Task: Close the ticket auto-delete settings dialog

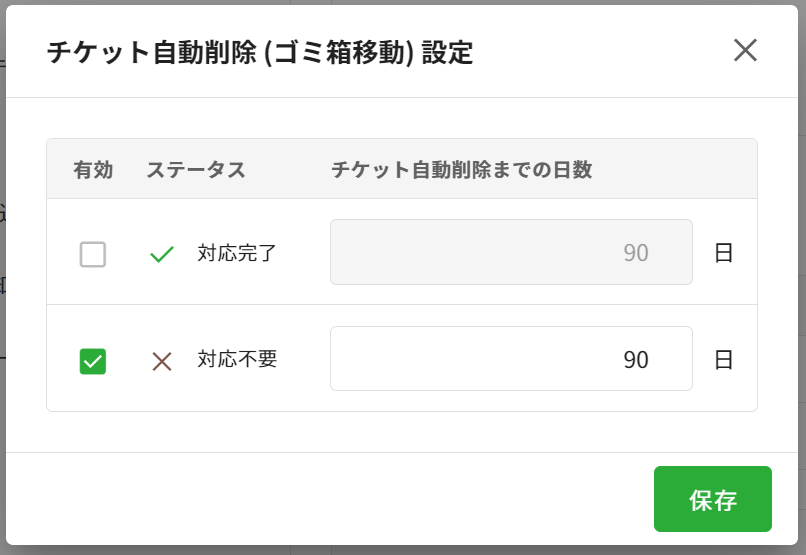Action: tap(745, 50)
